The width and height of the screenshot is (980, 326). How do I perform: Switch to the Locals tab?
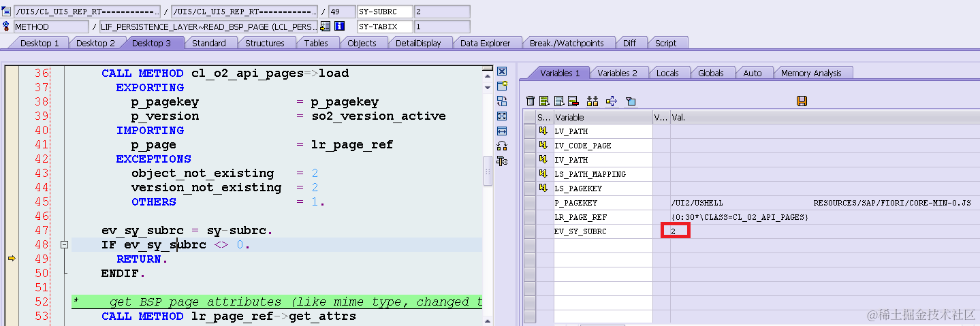(x=667, y=73)
